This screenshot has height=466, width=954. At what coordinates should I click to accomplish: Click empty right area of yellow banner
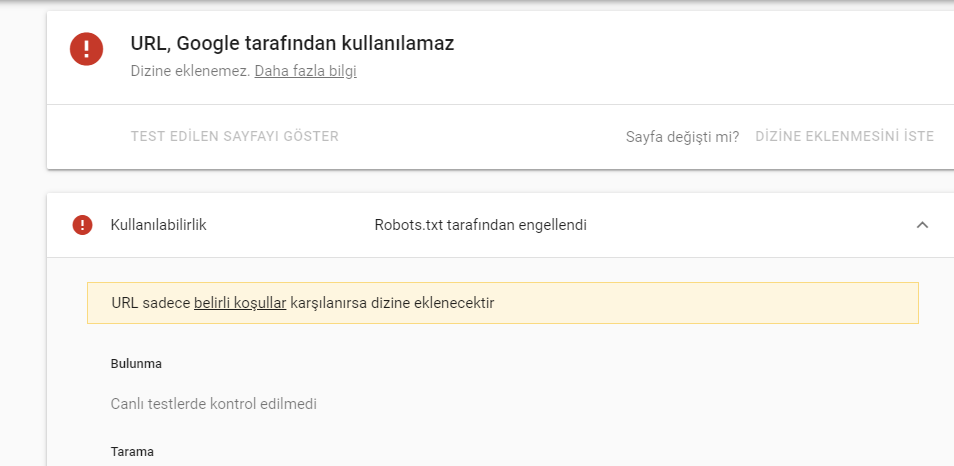(706, 303)
